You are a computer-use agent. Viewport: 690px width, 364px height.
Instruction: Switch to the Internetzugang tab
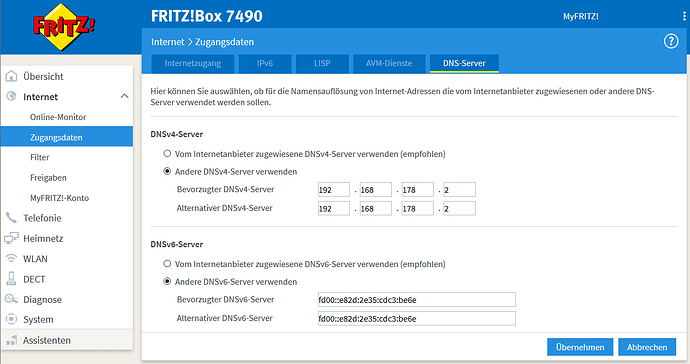193,63
